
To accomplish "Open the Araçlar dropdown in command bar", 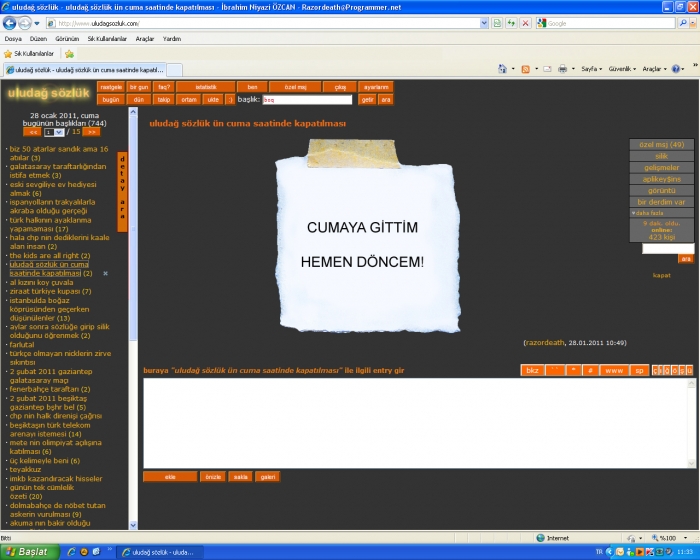I will pyautogui.click(x=654, y=69).
